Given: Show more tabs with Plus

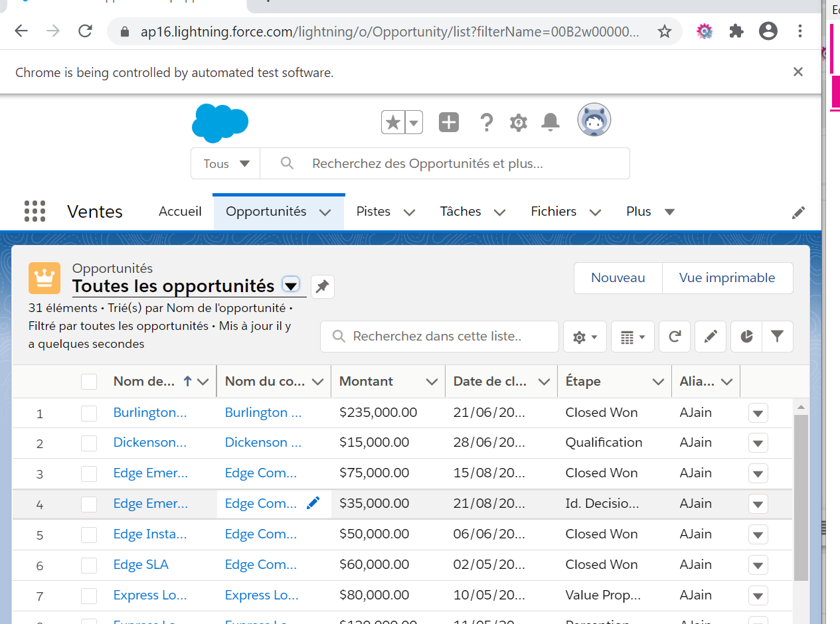Looking at the screenshot, I should (x=650, y=211).
